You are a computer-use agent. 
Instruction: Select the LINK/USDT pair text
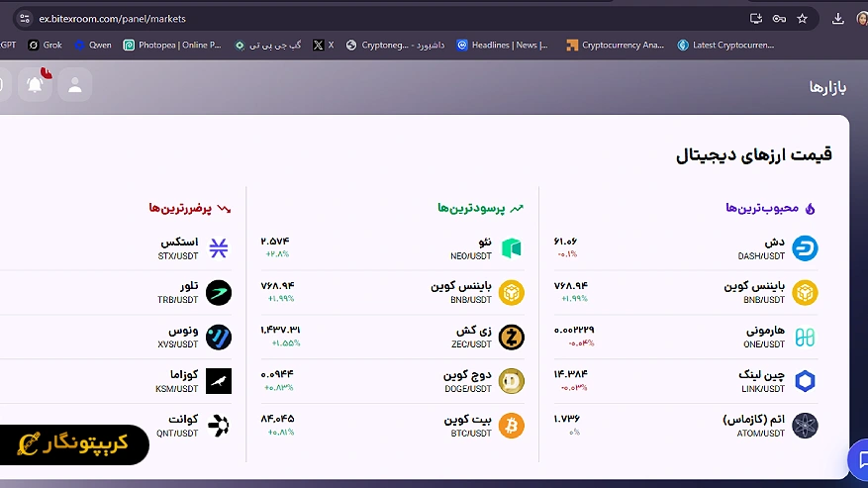[x=763, y=389]
